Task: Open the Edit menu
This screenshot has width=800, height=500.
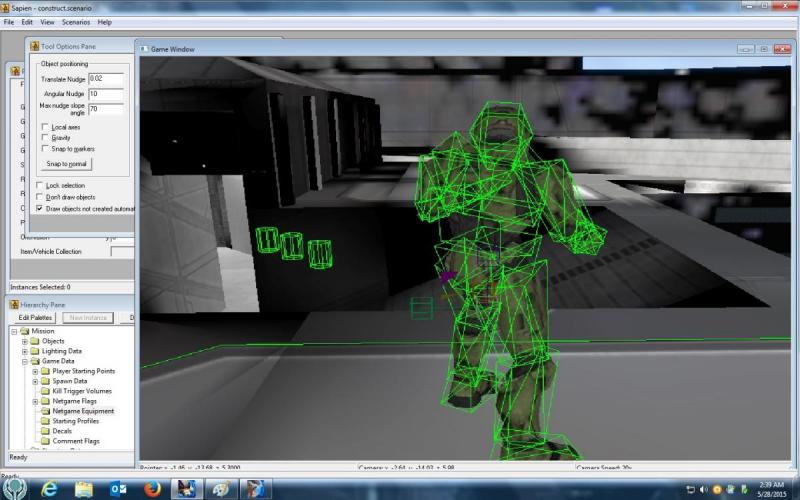Action: (27, 21)
